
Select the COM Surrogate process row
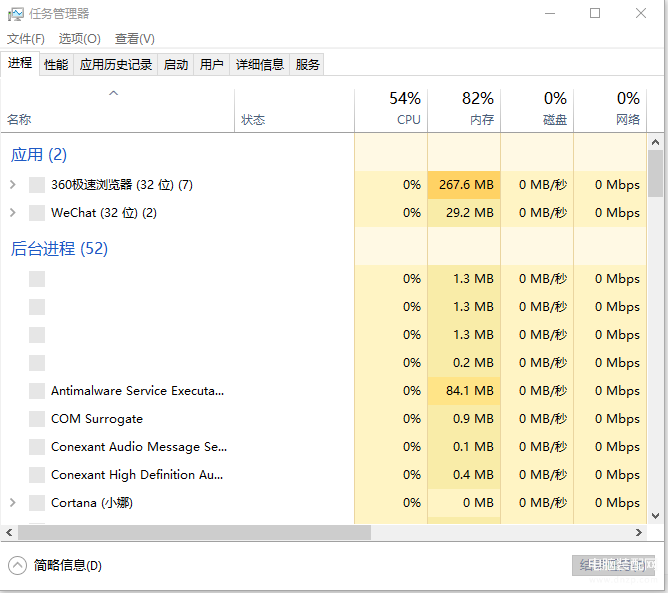click(x=324, y=419)
